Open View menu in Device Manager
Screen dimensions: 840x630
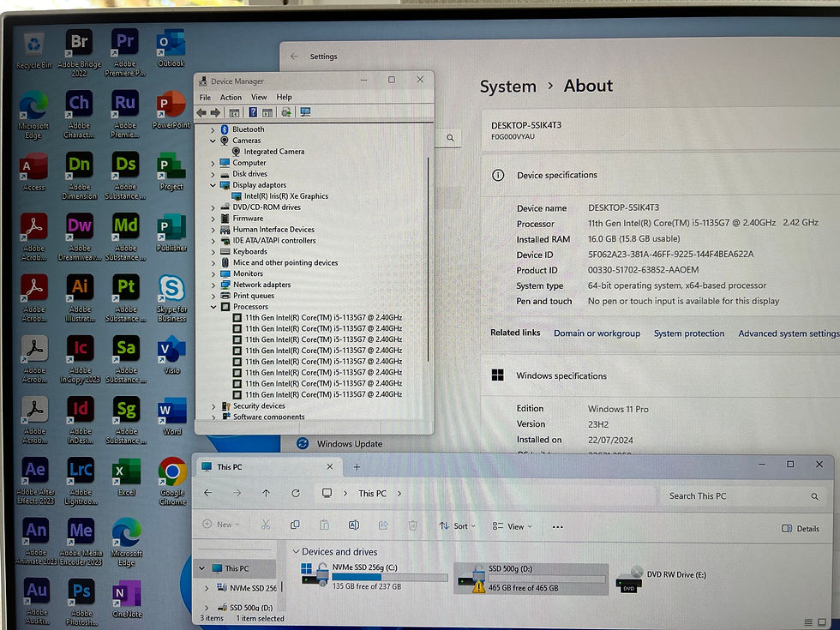pos(259,98)
